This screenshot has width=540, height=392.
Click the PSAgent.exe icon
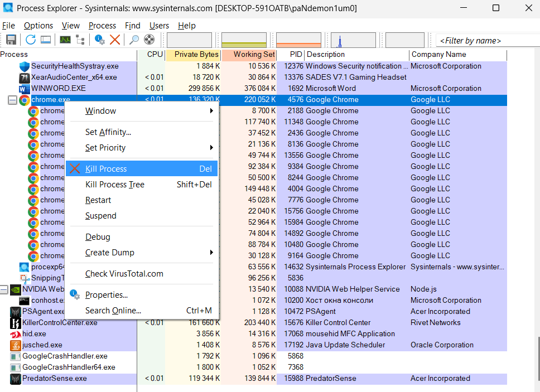(16, 312)
